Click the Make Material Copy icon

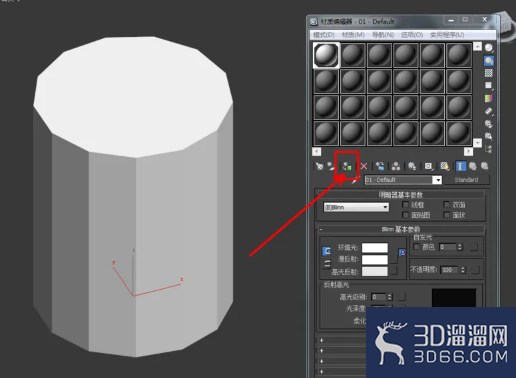point(380,166)
